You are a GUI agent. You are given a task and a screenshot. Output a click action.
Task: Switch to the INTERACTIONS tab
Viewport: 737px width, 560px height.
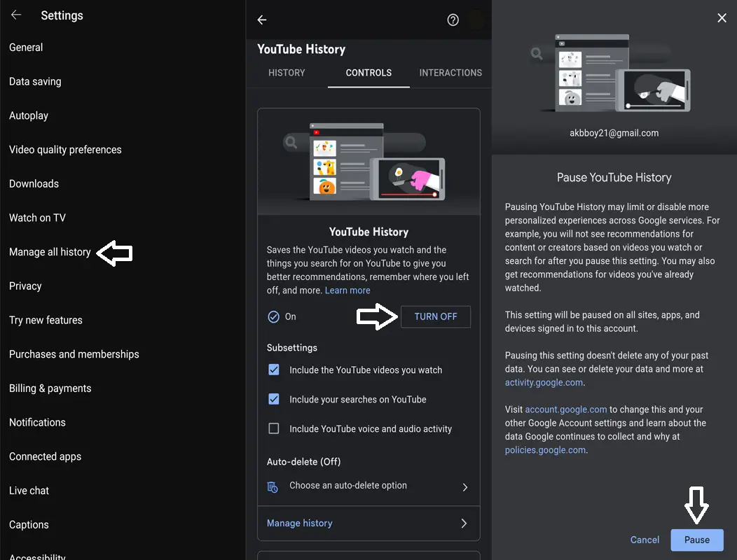pyautogui.click(x=450, y=73)
